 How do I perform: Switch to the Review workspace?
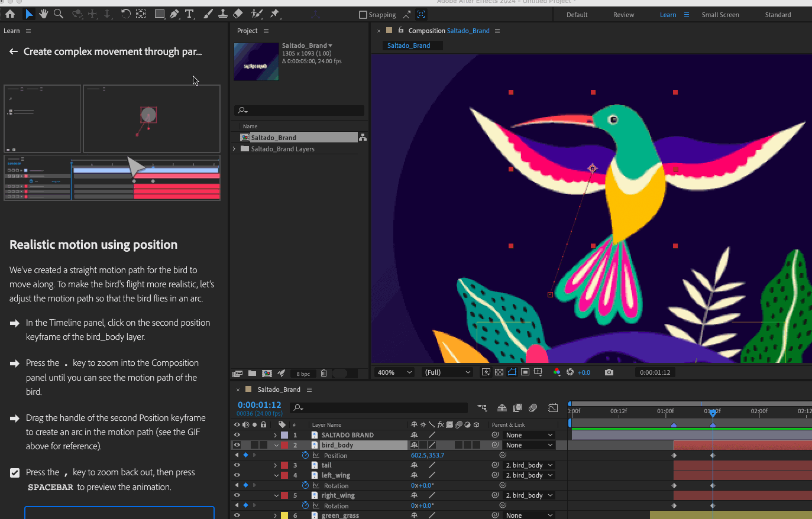[x=623, y=15]
